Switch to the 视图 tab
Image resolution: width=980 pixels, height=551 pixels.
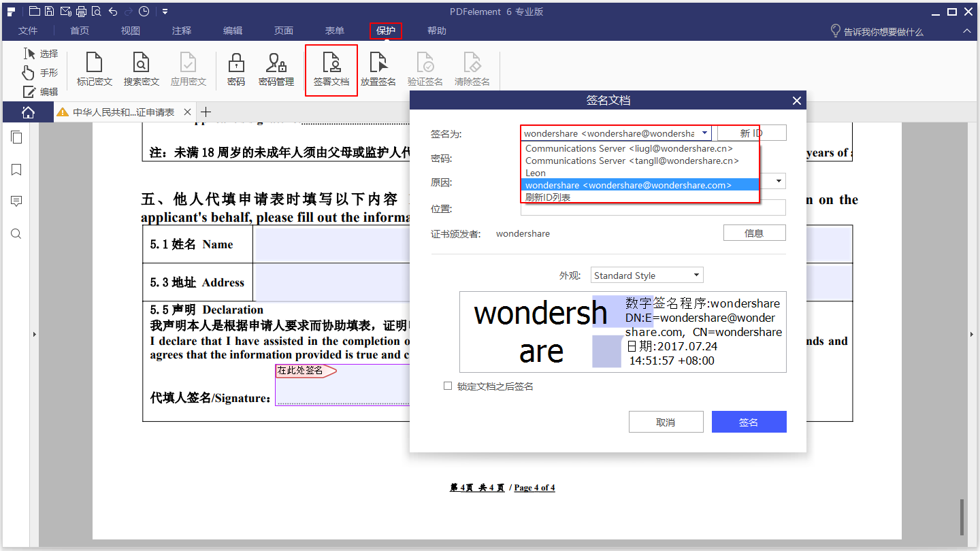click(x=131, y=31)
